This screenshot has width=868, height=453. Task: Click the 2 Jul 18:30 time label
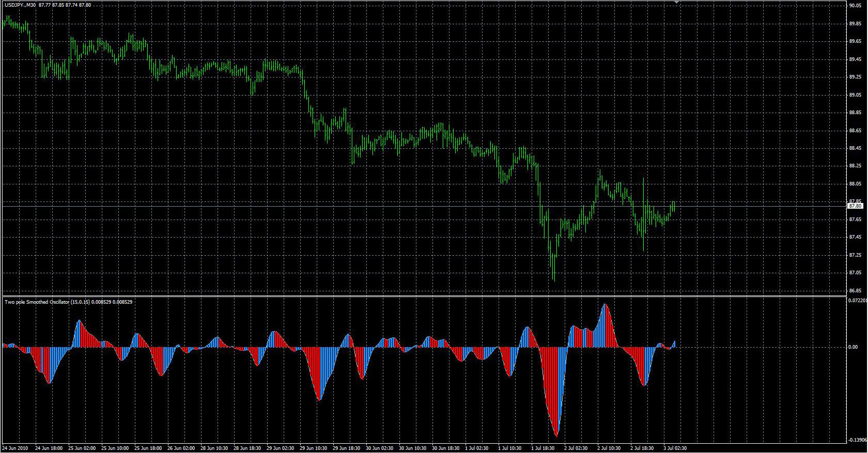(643, 448)
